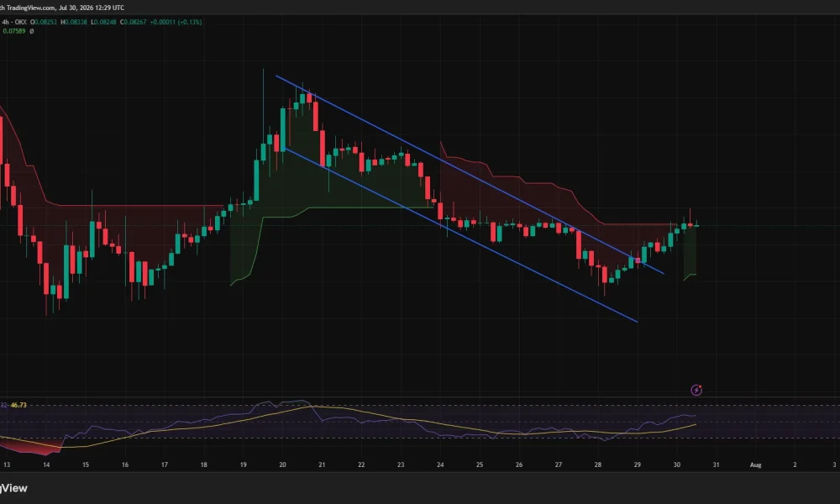Select the green indicator value 0.07589
This screenshot has height=504, width=840.
14,32
